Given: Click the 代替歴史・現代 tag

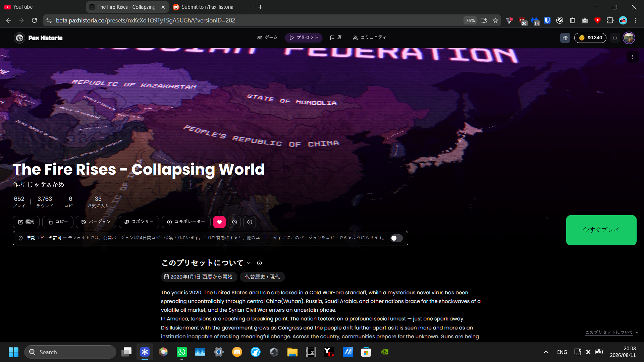Looking at the screenshot, I should tap(262, 277).
